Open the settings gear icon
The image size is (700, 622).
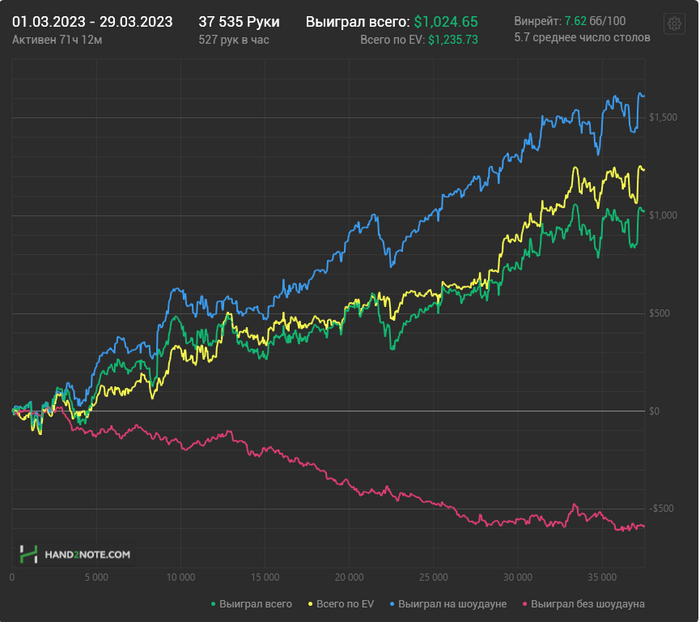[674, 23]
